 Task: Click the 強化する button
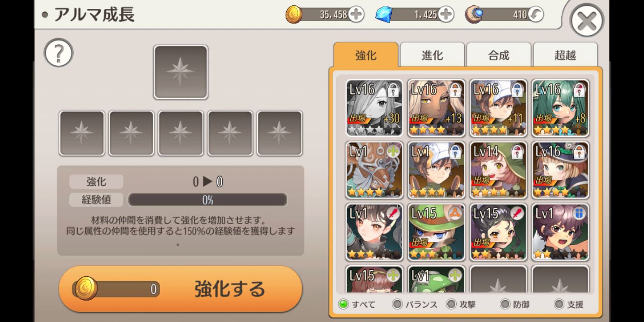click(x=181, y=289)
